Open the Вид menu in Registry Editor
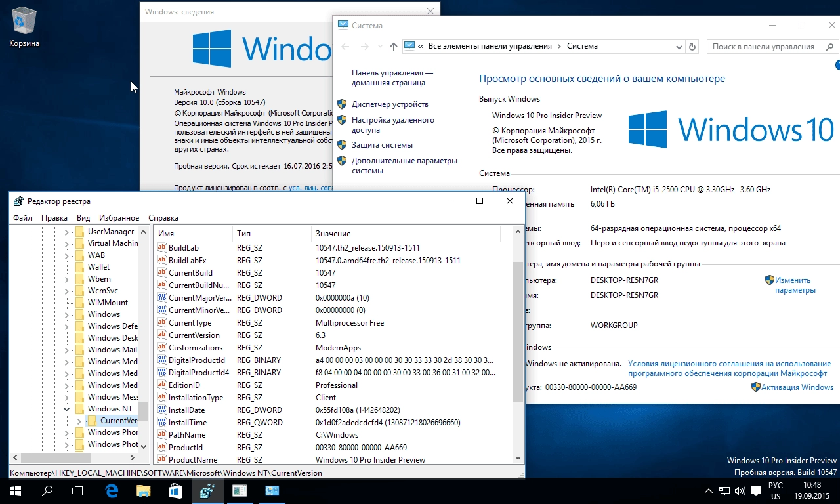Viewport: 840px width, 504px height. pyautogui.click(x=83, y=218)
